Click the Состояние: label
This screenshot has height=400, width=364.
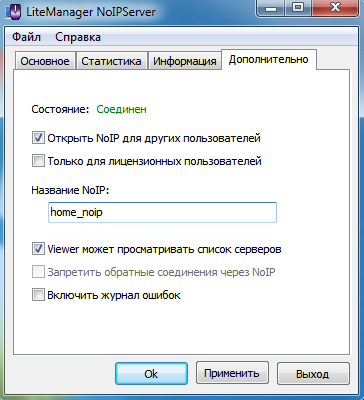coord(60,109)
